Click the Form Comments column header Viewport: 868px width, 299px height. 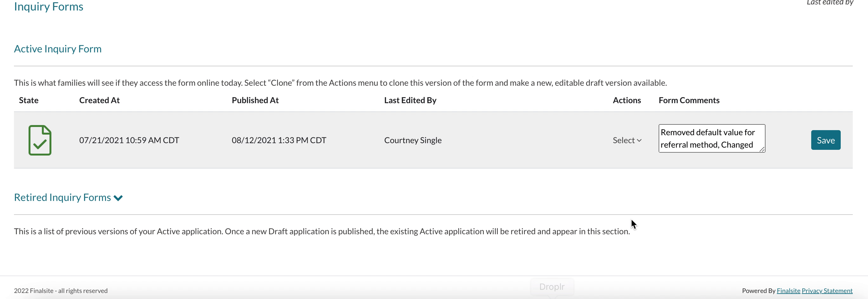689,100
